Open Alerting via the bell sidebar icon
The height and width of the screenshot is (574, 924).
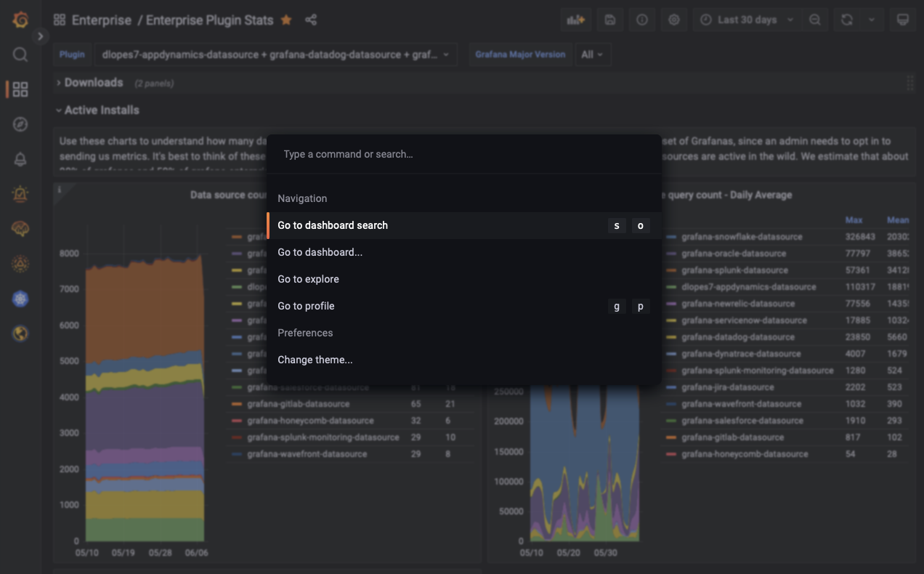pos(20,159)
